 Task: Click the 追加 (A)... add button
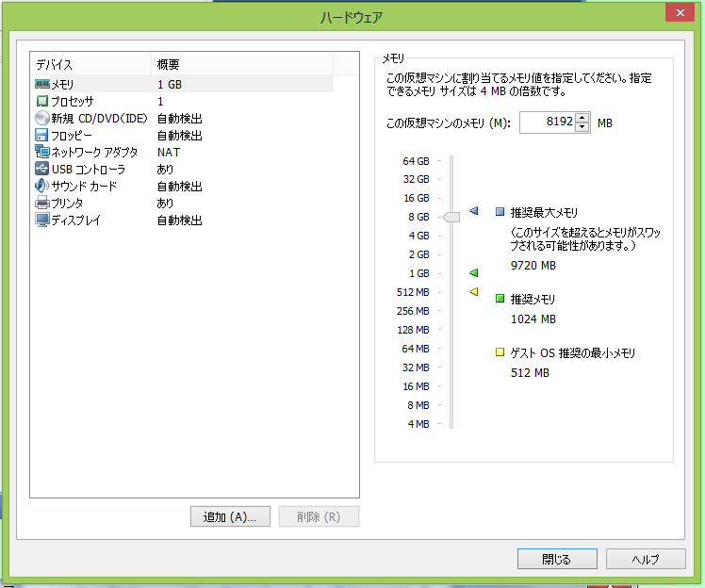pos(230,516)
